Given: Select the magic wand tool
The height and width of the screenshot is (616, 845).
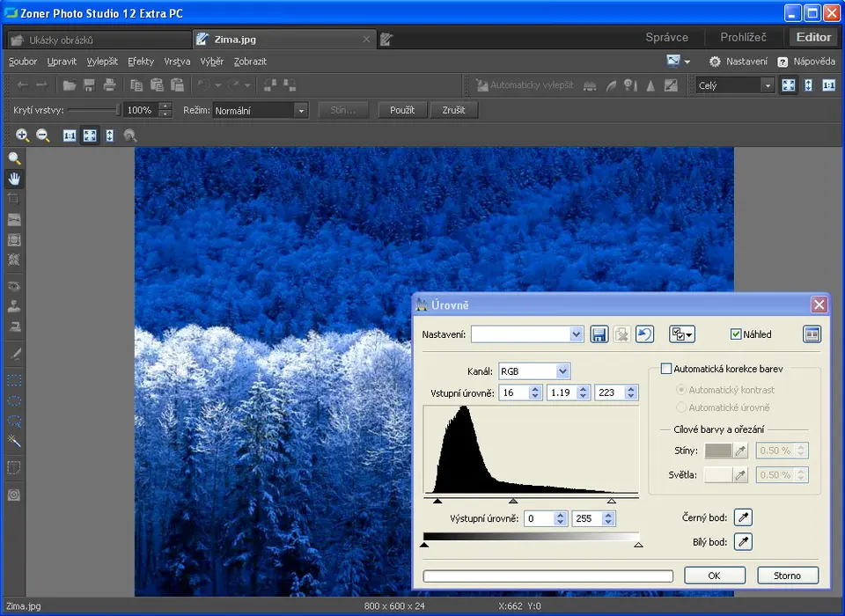Looking at the screenshot, I should click(15, 440).
